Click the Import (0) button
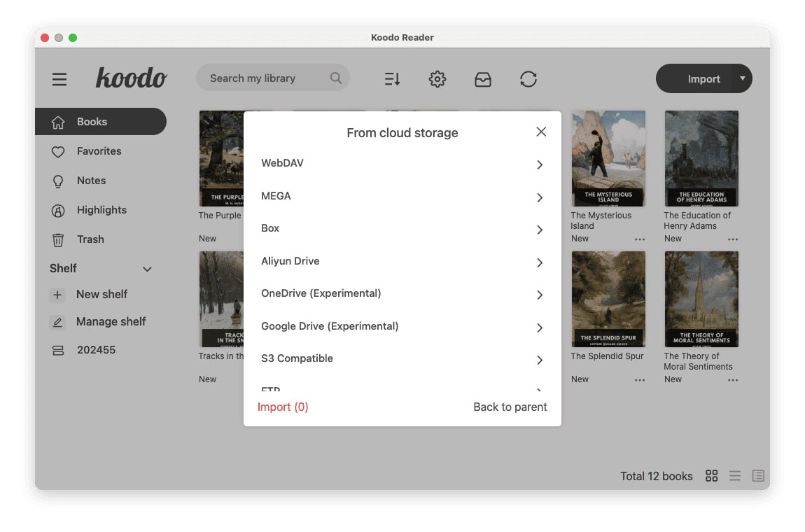The width and height of the screenshot is (805, 532). pyautogui.click(x=282, y=407)
